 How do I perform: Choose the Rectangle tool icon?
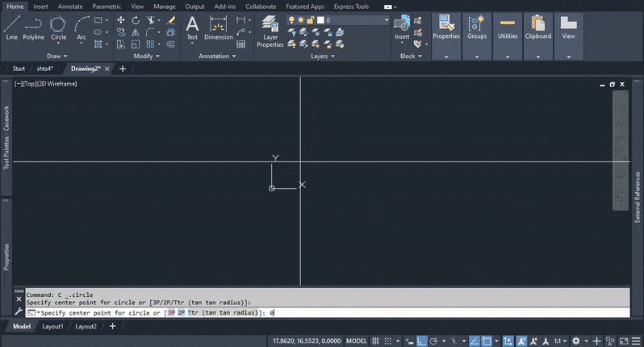point(98,20)
